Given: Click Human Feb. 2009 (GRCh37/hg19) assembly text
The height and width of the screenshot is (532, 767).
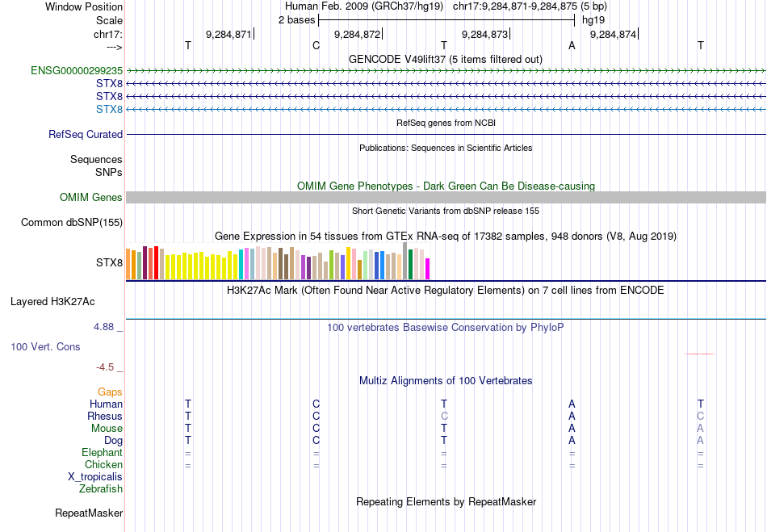Looking at the screenshot, I should [x=364, y=6].
